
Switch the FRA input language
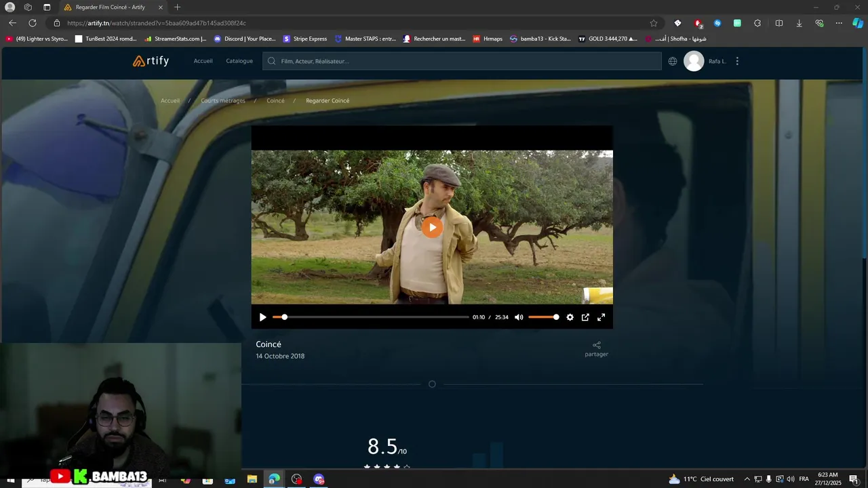(x=804, y=479)
